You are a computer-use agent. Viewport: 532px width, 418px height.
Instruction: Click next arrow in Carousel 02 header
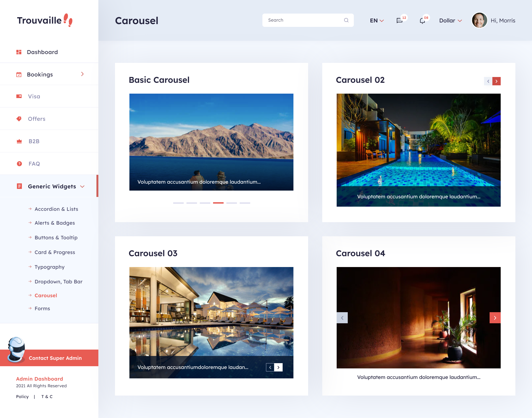pos(497,81)
